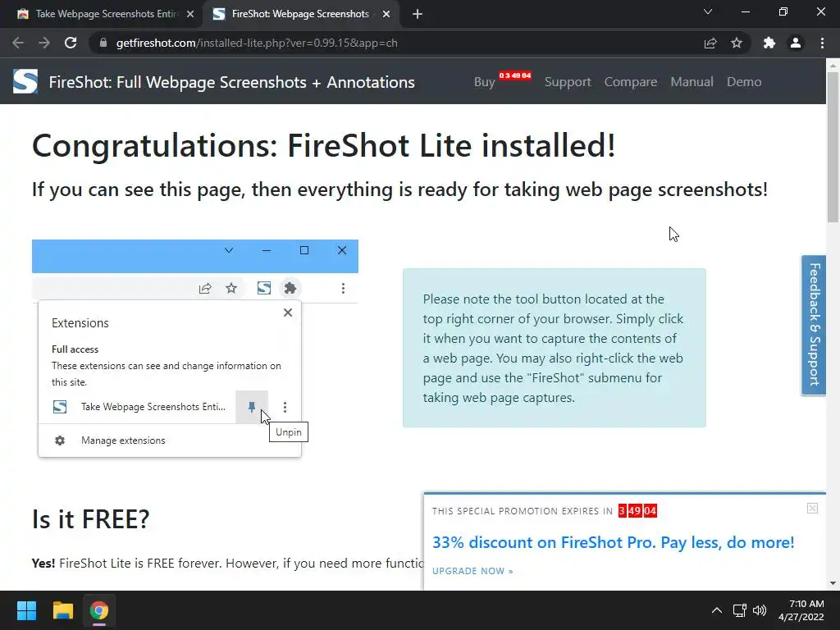
Task: Open the Manual menu link
Action: [692, 82]
